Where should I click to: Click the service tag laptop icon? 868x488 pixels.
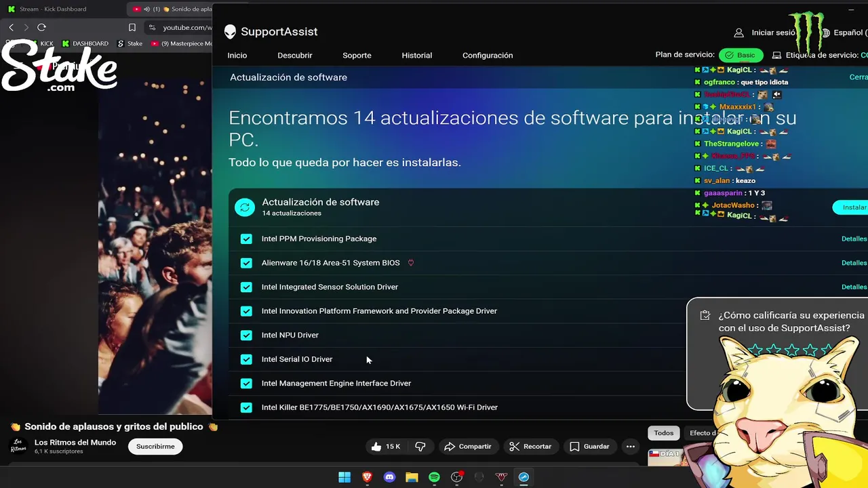point(777,56)
